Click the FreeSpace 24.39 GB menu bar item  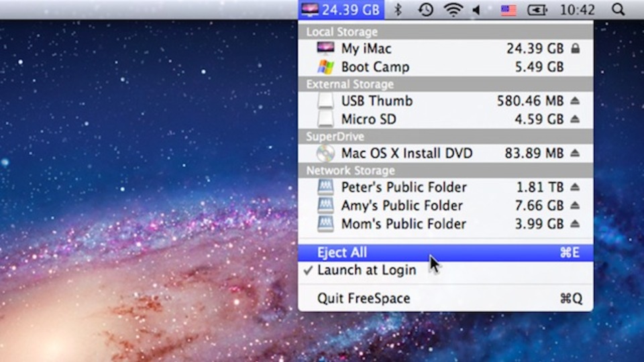341,9
